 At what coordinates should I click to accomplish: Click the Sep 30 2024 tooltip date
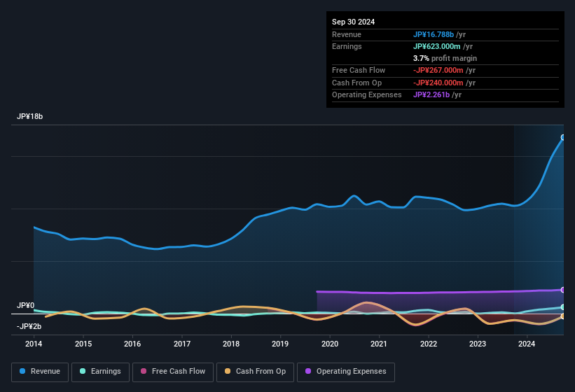tap(353, 22)
